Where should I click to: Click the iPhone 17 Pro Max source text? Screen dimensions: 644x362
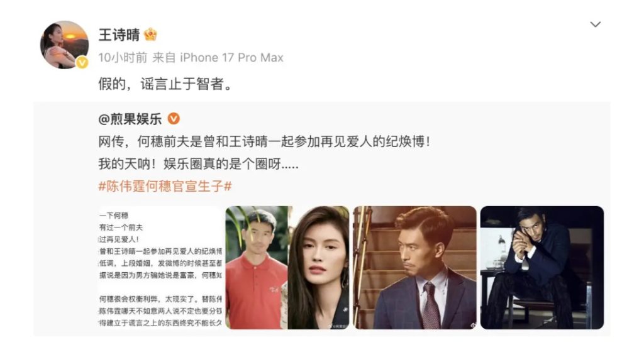click(x=231, y=57)
